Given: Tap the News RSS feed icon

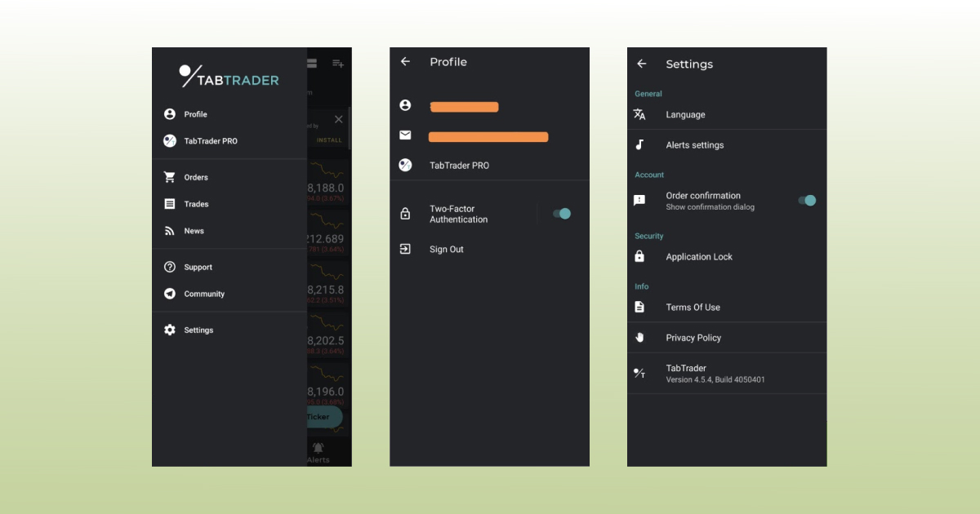Looking at the screenshot, I should [x=170, y=231].
